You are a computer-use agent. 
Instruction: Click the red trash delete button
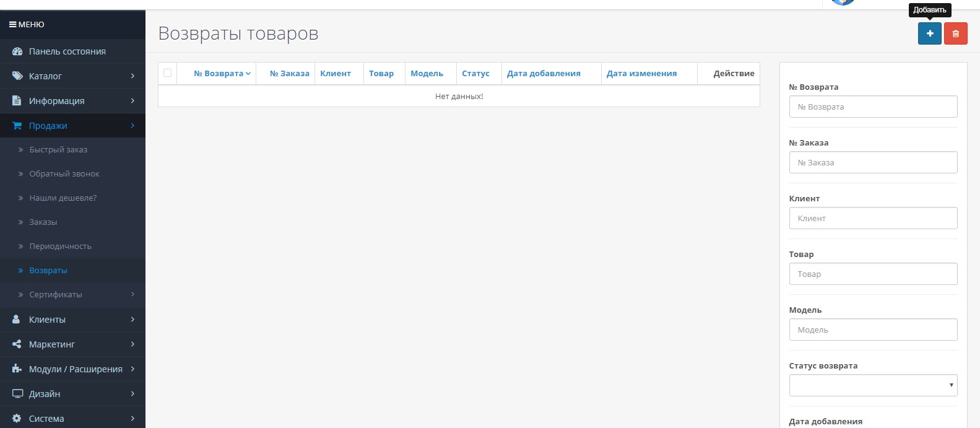coord(955,33)
